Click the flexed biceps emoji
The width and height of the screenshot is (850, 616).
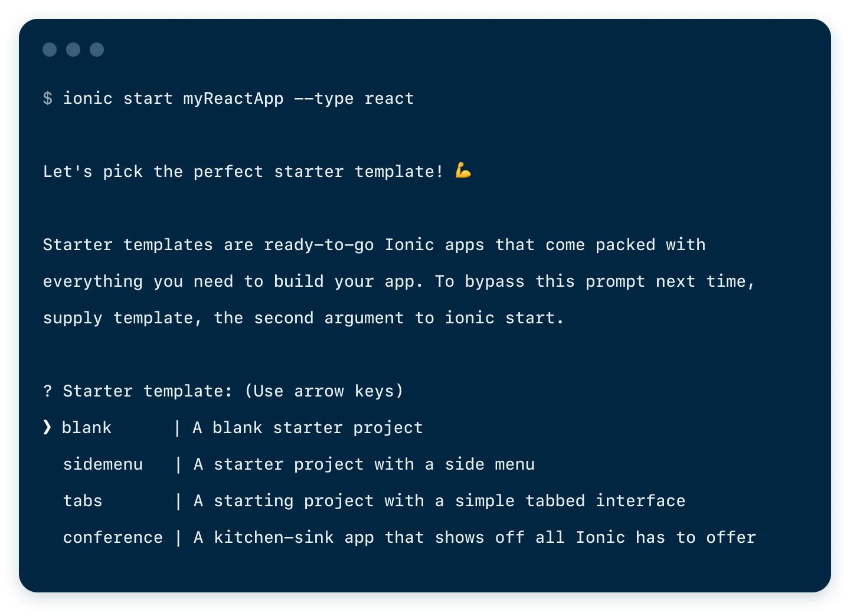tap(463, 171)
